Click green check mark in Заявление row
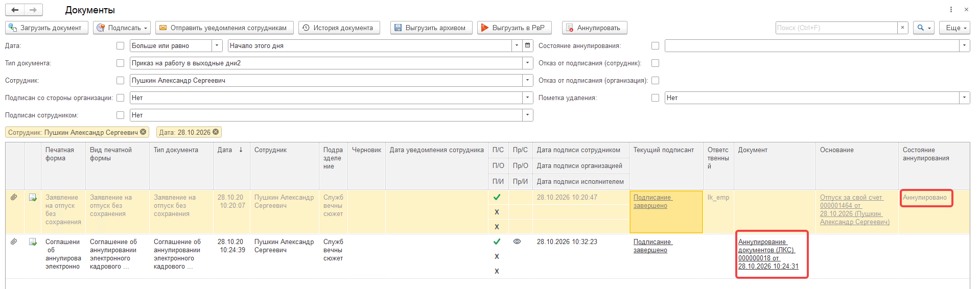980x289 pixels. point(497,197)
